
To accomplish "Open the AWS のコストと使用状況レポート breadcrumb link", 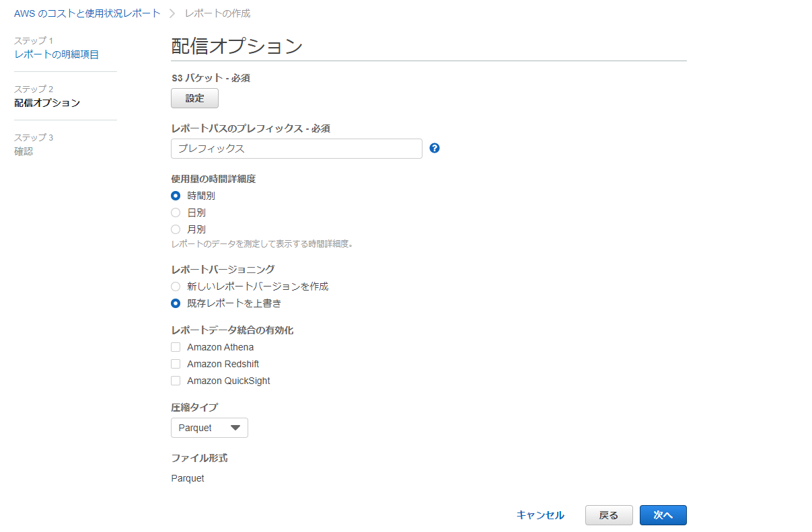I will point(87,13).
